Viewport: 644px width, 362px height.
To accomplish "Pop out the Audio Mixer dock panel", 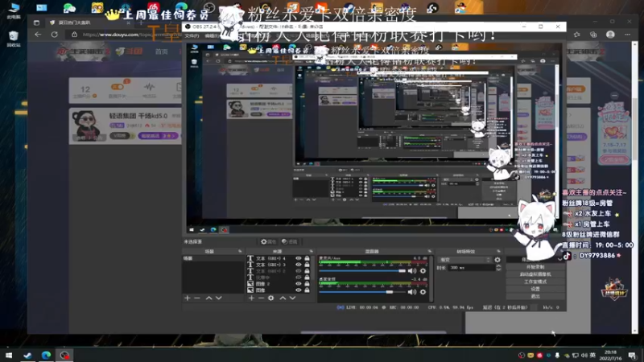I will [430, 251].
